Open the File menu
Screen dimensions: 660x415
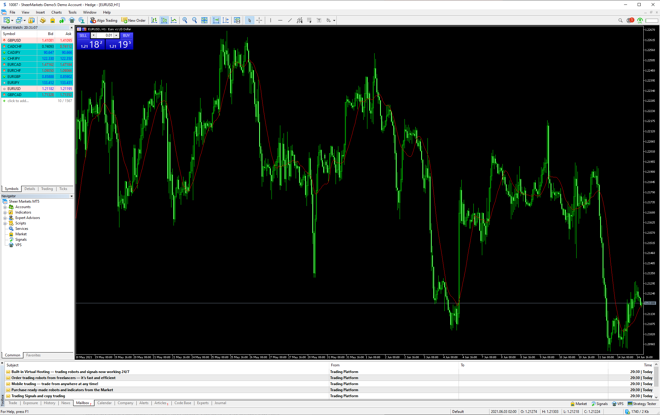point(12,12)
